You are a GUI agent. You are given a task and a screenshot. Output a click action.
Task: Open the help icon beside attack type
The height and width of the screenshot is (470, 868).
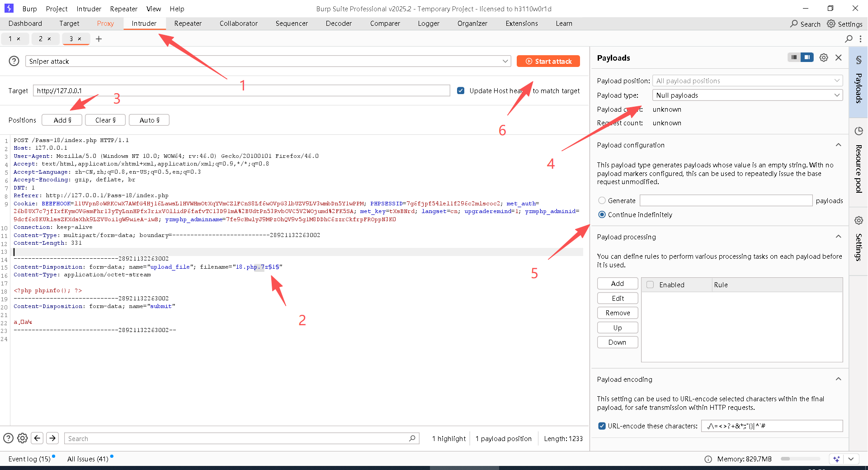(14, 61)
